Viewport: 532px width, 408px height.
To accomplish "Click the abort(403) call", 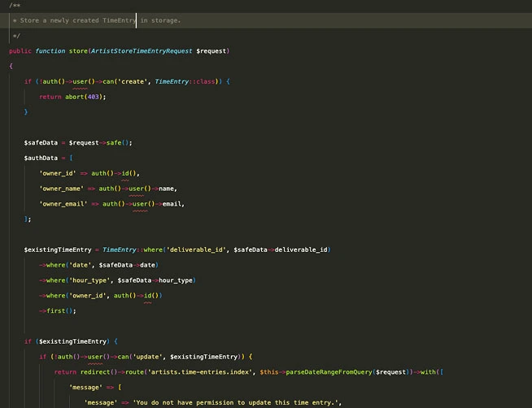I will pos(85,97).
